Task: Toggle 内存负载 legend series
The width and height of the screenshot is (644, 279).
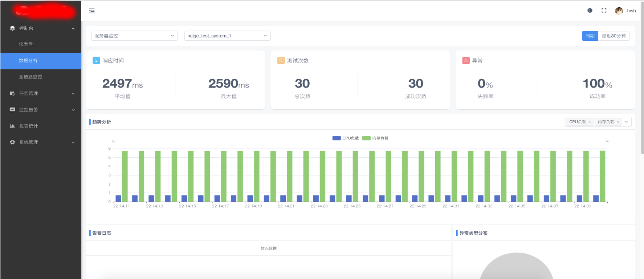Action: point(375,138)
